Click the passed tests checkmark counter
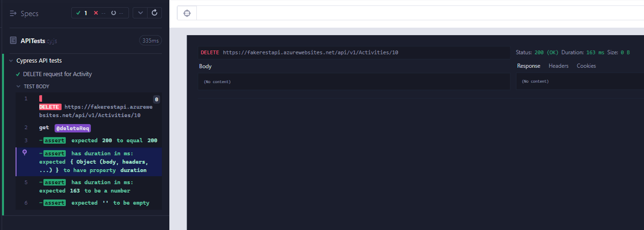Viewport: 644px width, 230px height. (x=82, y=13)
